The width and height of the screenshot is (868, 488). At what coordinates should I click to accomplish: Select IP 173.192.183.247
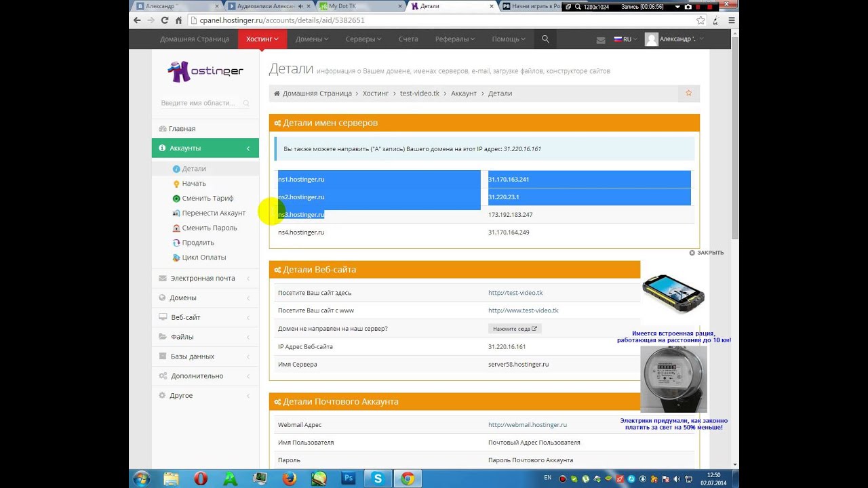coord(510,215)
